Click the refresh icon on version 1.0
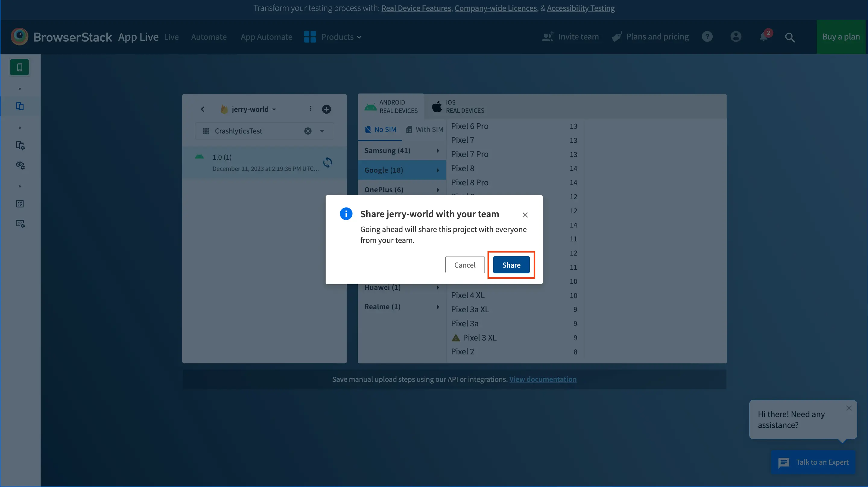This screenshot has width=868, height=487. click(327, 163)
